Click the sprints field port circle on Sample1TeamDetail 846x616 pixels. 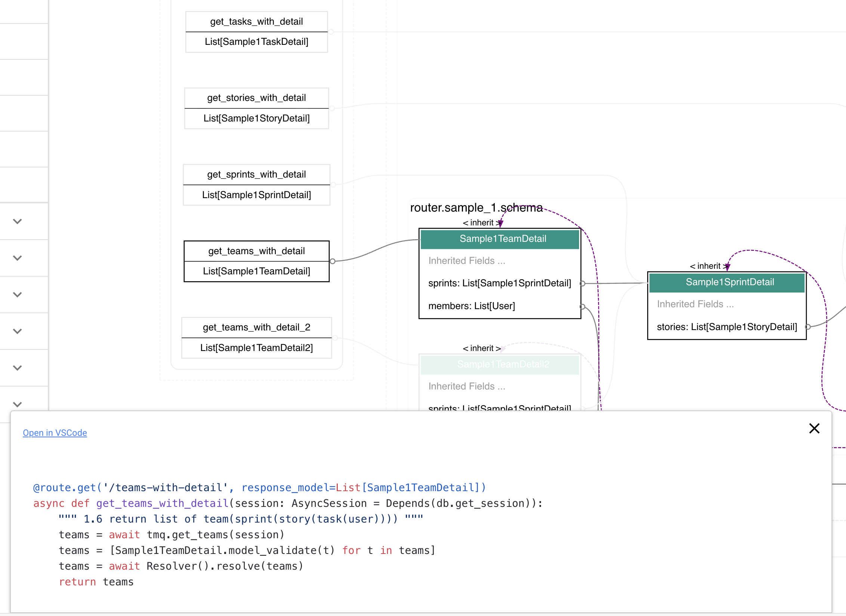[582, 284]
